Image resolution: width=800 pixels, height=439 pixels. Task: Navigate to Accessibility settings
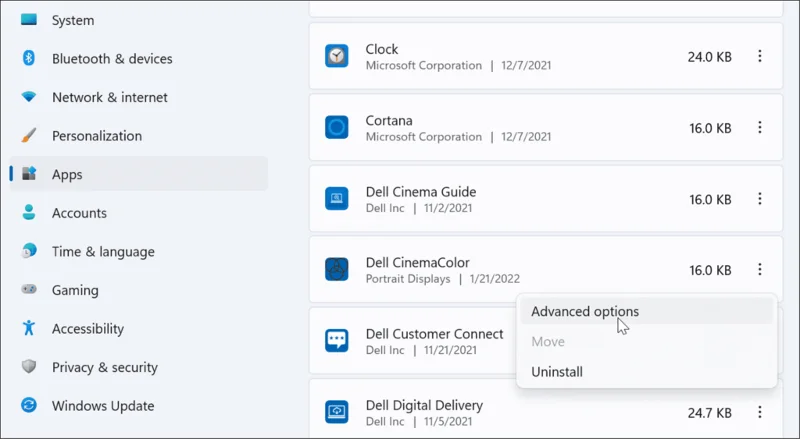[x=88, y=329]
